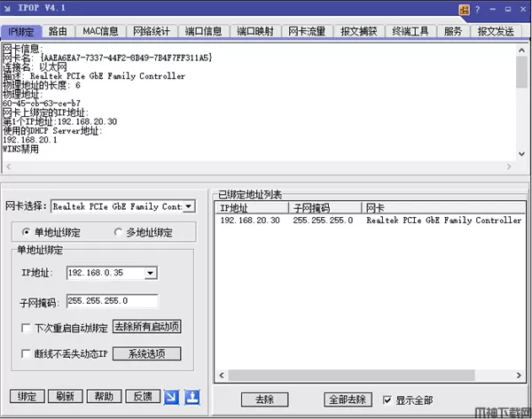Switch to the 路由 tab
Image resolution: width=532 pixels, height=419 pixels.
point(58,32)
